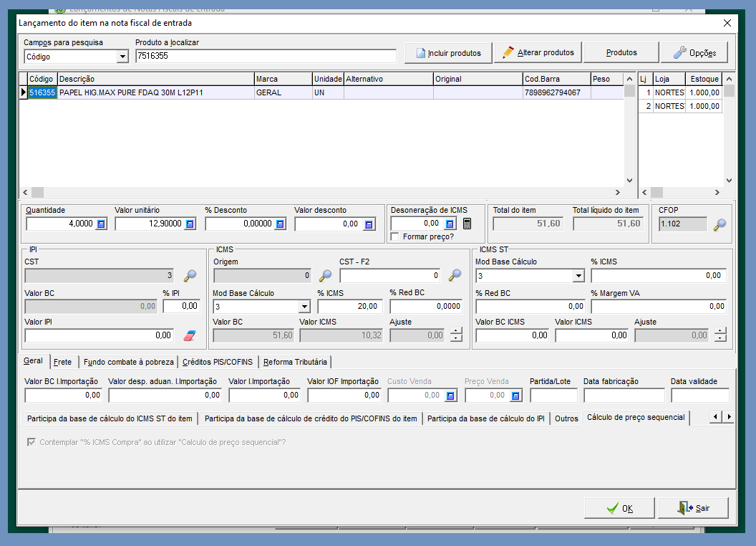Open calculator for Valor unitário field
The image size is (756, 546).
pos(190,224)
